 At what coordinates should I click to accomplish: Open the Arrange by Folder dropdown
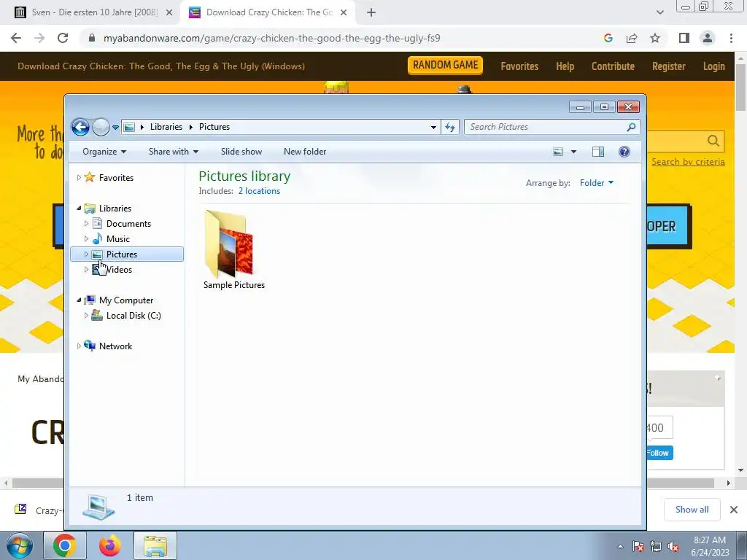(x=597, y=183)
